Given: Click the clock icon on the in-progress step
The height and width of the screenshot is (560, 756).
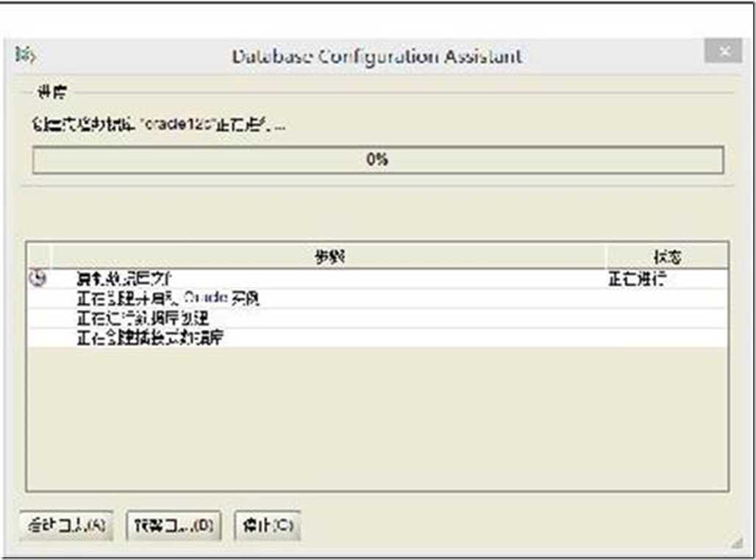Looking at the screenshot, I should point(38,278).
